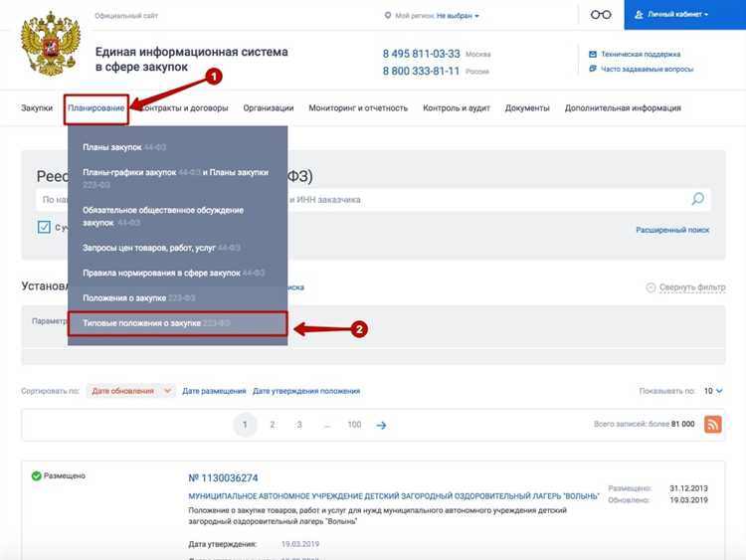The image size is (746, 560).
Task: Click the location pin icon
Action: [388, 16]
